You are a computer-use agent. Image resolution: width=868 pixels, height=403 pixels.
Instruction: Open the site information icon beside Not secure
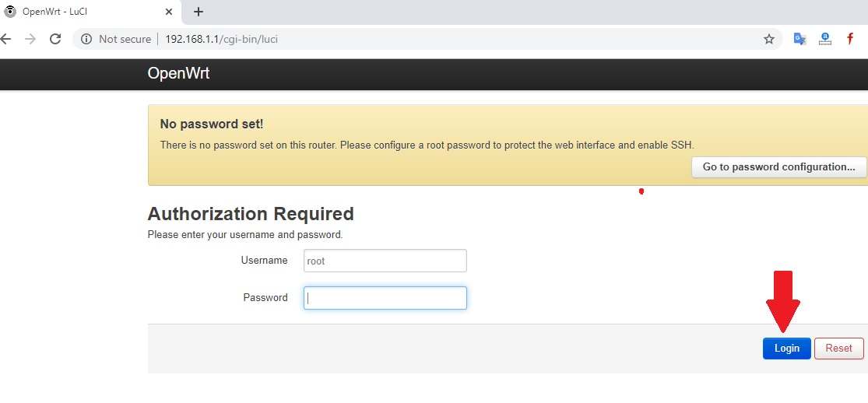86,39
